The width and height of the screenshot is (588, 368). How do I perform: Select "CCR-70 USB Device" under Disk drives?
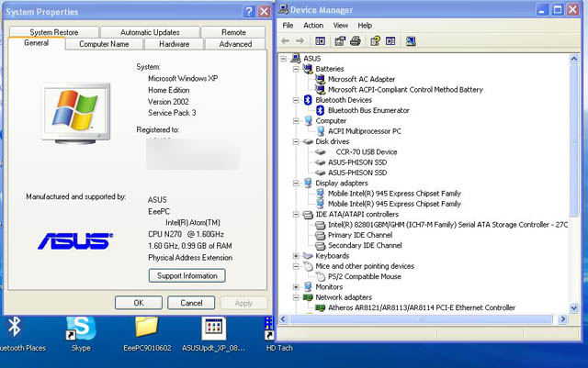[x=367, y=151]
